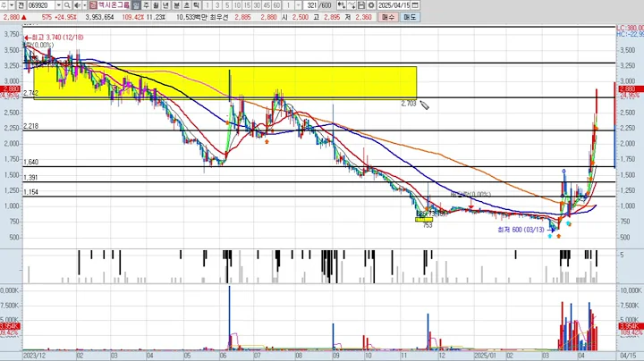This screenshot has height=361, width=644.
Task: Choose the 5 interval preset button
Action: 227,5
